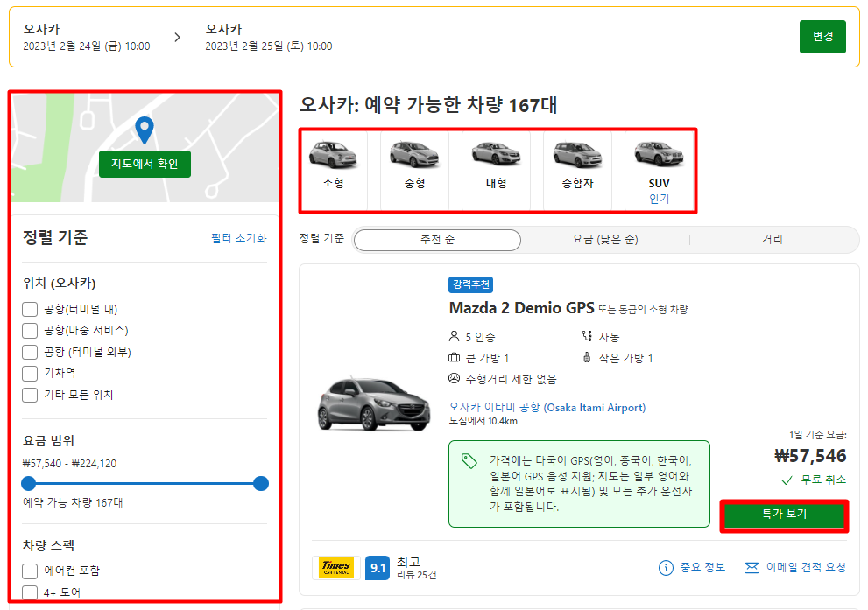Image resolution: width=868 pixels, height=610 pixels.
Task: Click the Mazda 2 Demio GPS title
Action: [x=521, y=308]
